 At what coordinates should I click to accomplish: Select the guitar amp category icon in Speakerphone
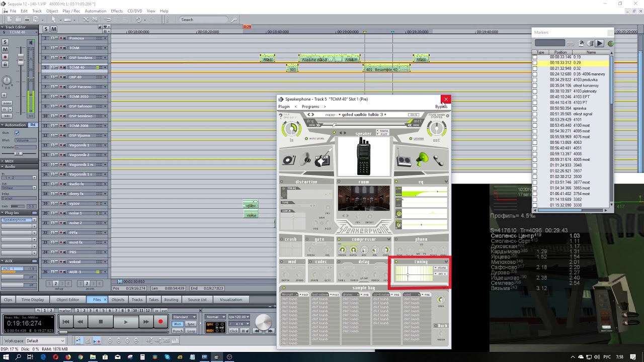coord(323,159)
